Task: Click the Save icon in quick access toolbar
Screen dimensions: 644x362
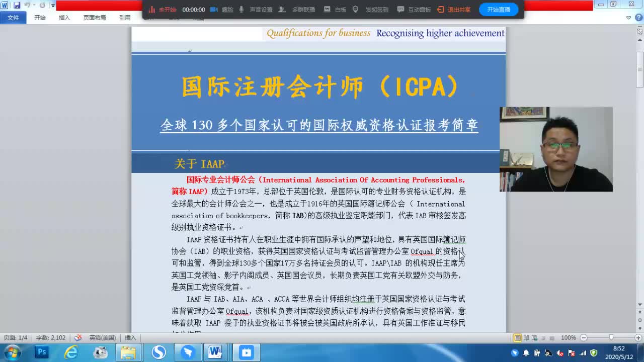Action: (x=17, y=5)
